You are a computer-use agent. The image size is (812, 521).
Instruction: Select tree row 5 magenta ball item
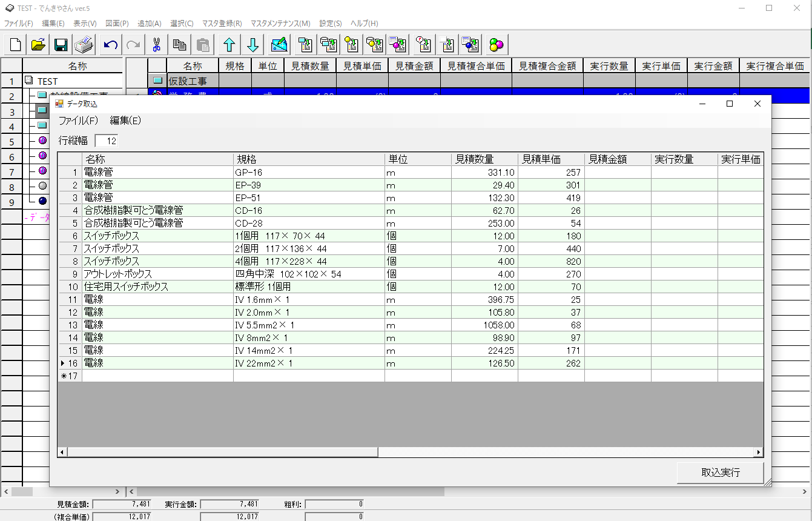(42, 141)
